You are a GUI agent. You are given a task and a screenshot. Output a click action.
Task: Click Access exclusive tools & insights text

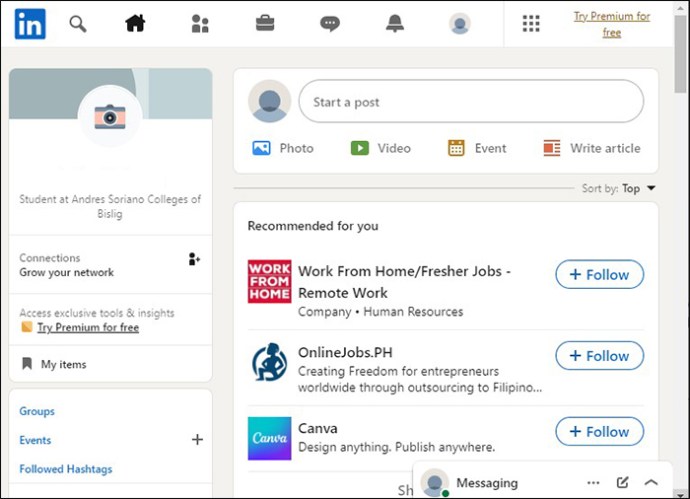tap(97, 313)
